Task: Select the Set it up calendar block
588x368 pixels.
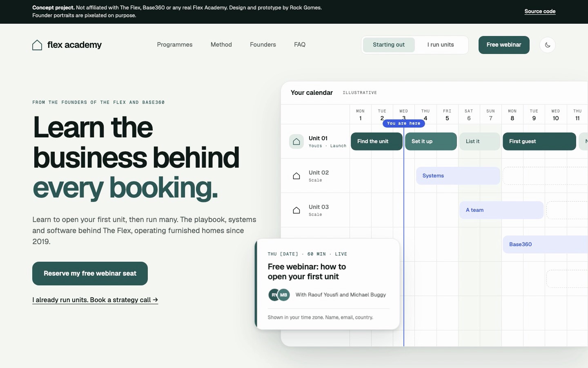Action: tap(431, 141)
